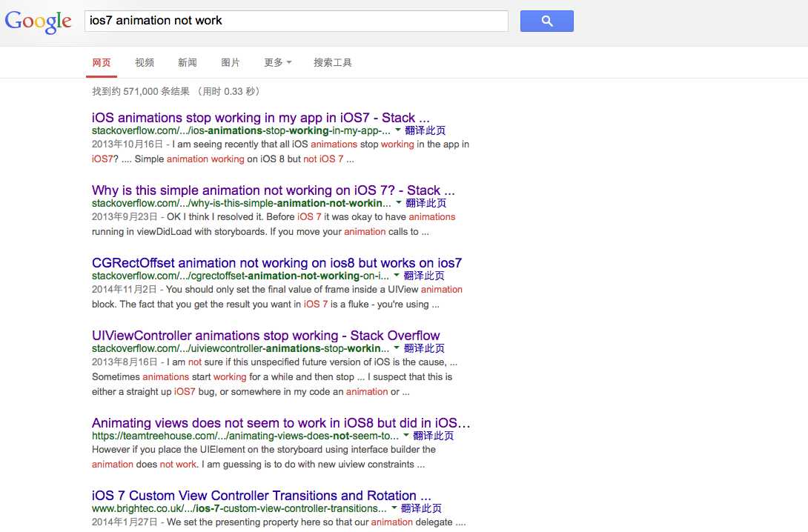Expand dropdown arrow beside why-is-this-simple-animation URL

pos(398,203)
